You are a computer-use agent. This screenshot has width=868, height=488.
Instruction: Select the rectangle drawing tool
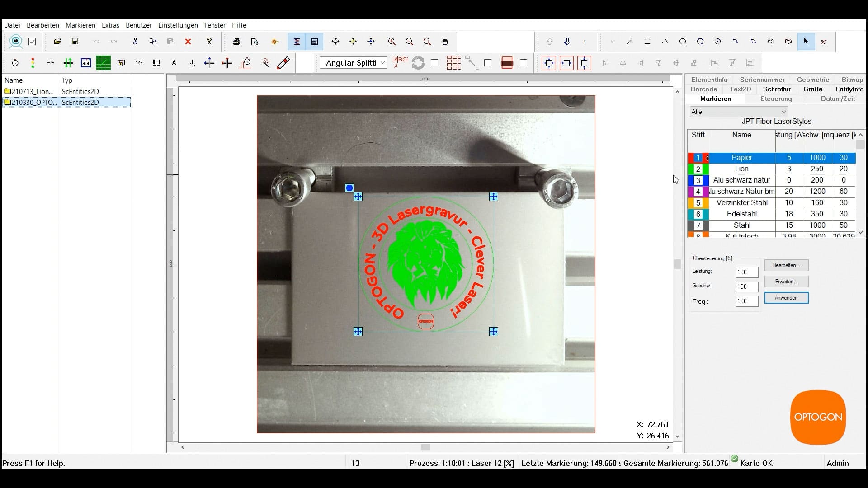[x=647, y=42]
